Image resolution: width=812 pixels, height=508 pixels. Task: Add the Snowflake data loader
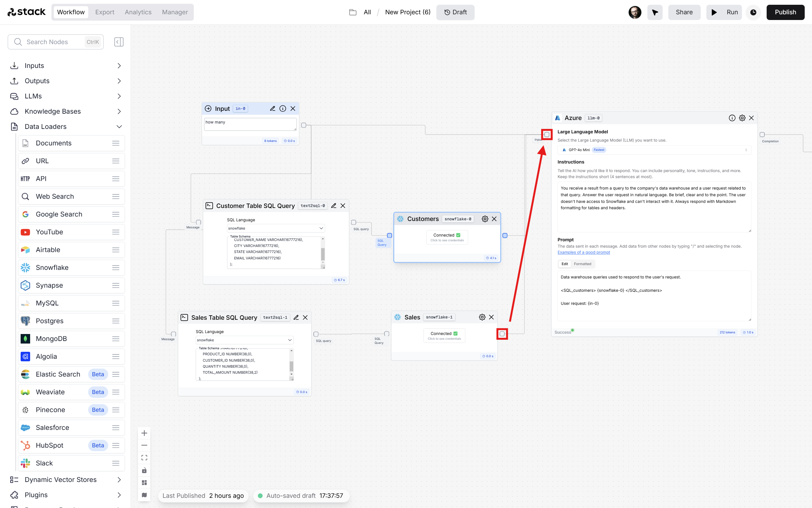pos(71,267)
